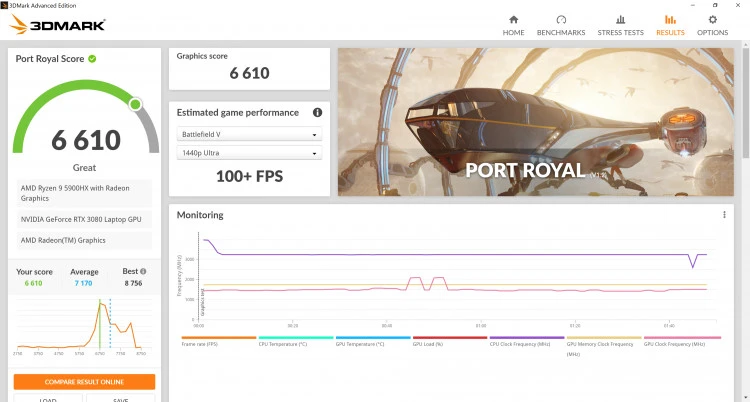Click Compare Result Online button

click(85, 382)
